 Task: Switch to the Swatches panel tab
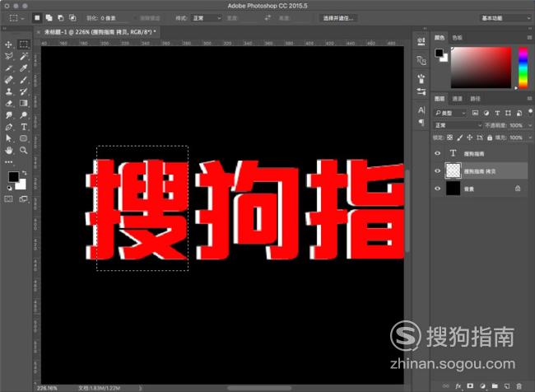(x=457, y=38)
